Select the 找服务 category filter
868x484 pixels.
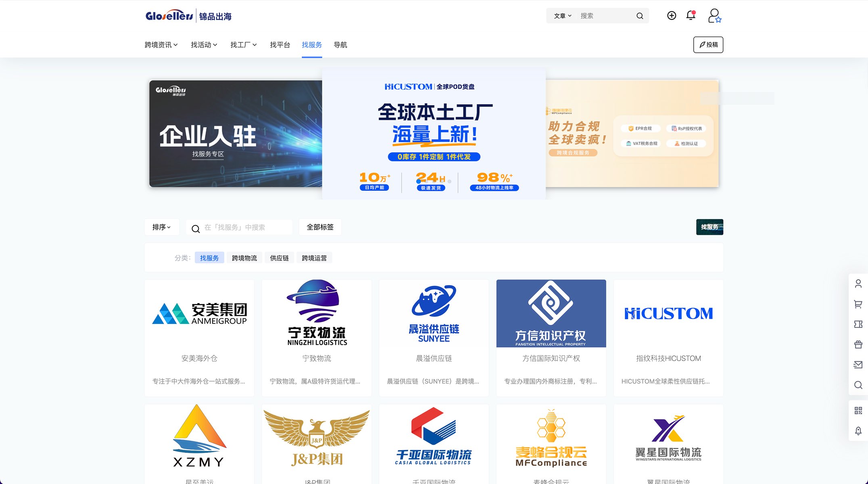click(209, 258)
